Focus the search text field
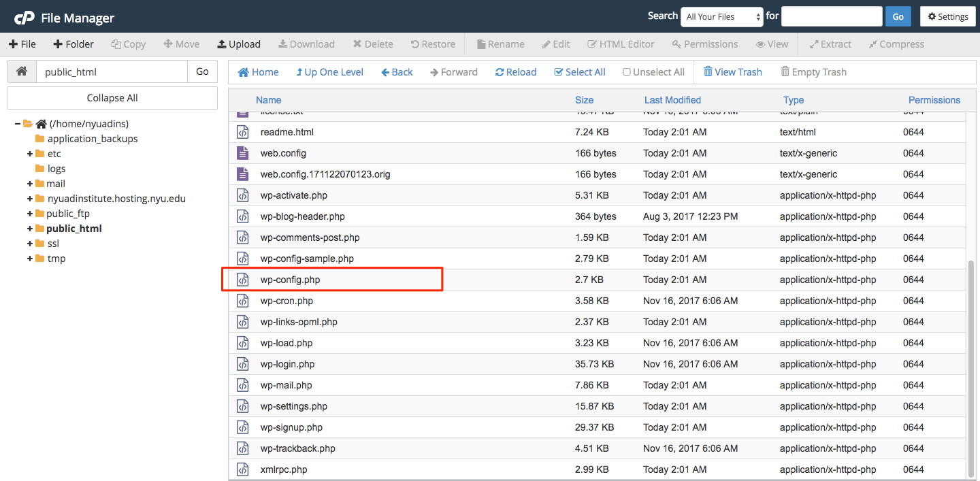 832,17
